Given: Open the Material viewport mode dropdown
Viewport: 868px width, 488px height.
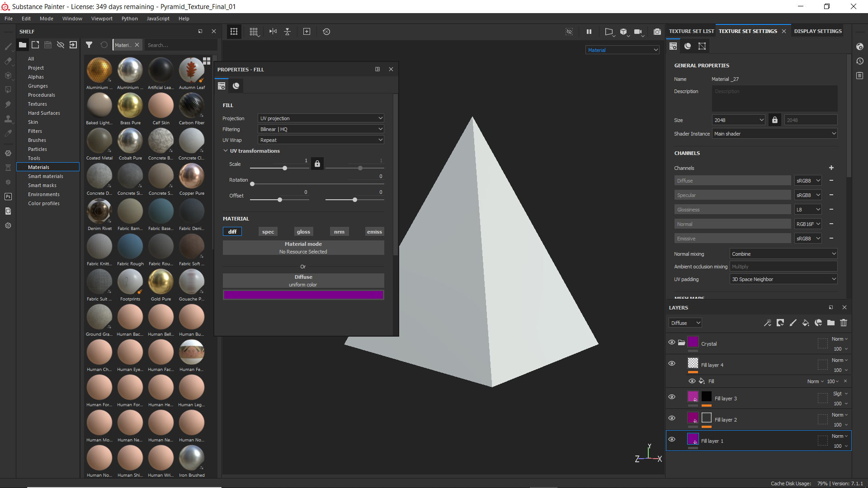Looking at the screenshot, I should [x=623, y=50].
